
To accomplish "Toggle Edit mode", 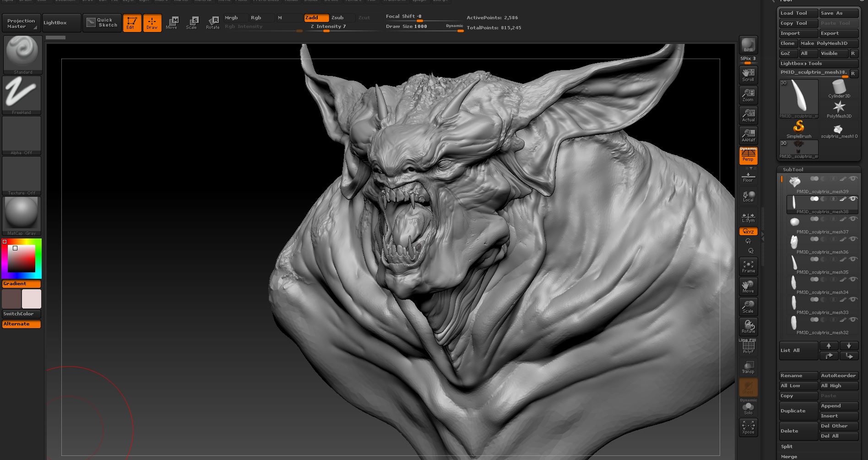I will pyautogui.click(x=132, y=23).
